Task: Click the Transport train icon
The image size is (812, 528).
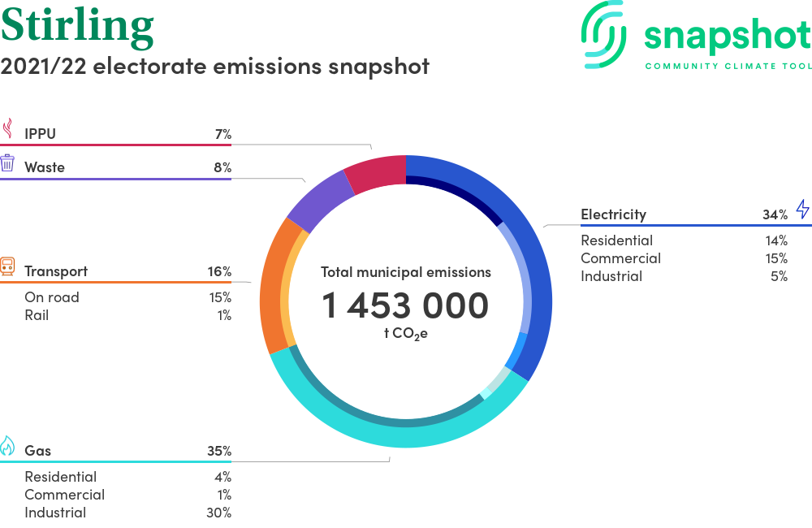Action: [x=8, y=267]
